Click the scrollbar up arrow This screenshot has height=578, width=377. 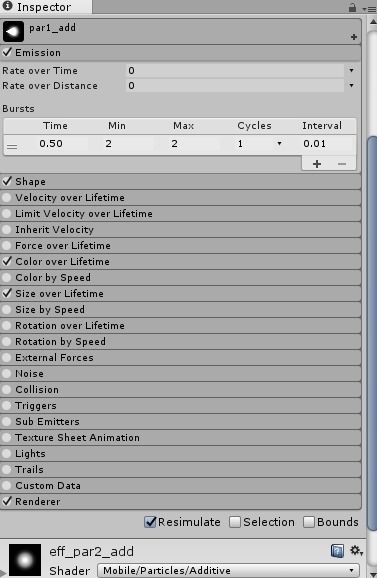pos(372,22)
